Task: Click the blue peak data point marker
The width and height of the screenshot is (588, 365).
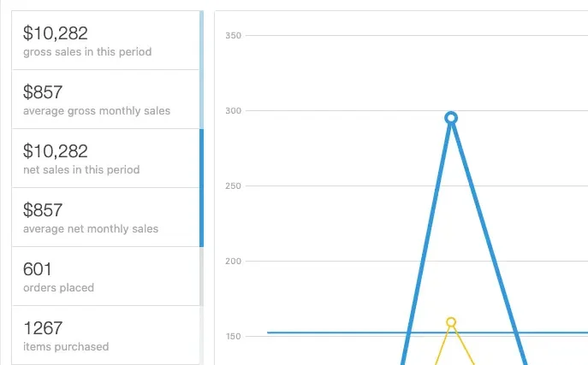Action: pyautogui.click(x=451, y=118)
